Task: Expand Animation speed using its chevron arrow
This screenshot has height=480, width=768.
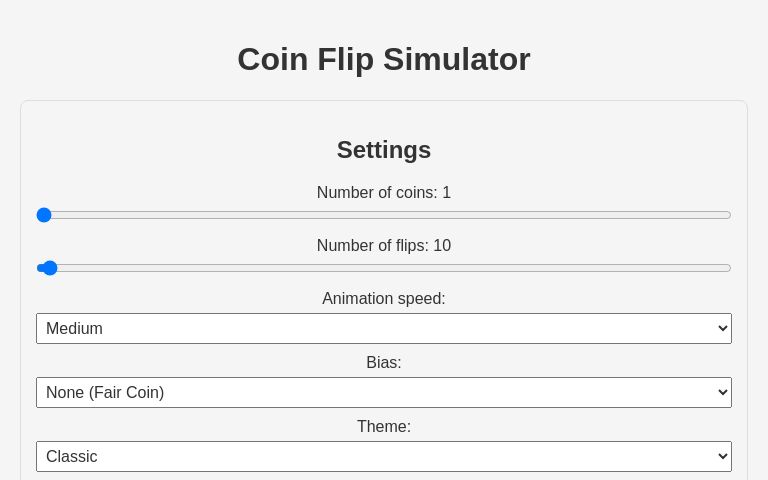Action: point(722,329)
